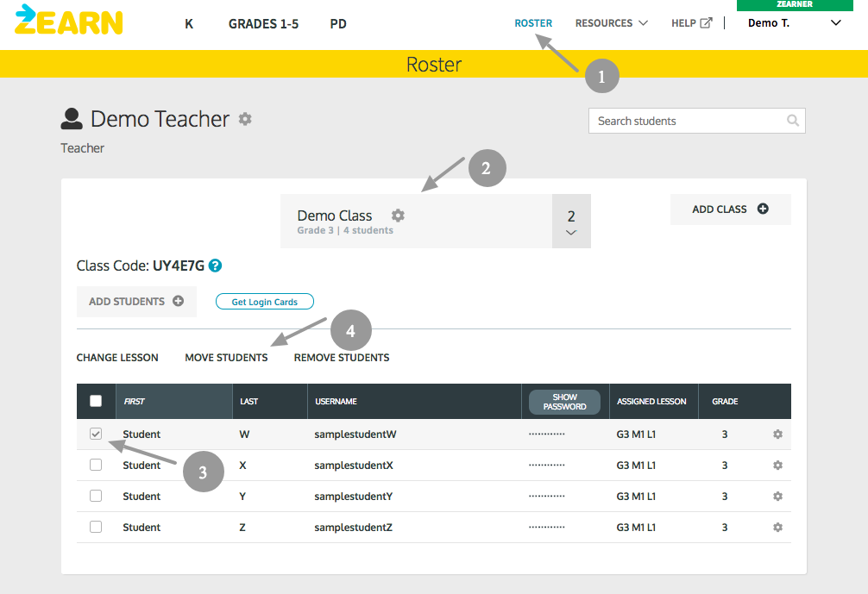
Task: Click the Class Code help question icon
Action: coord(216,266)
